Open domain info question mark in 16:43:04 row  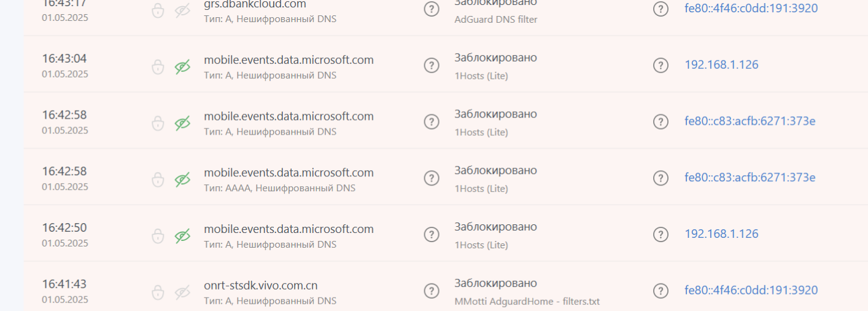pyautogui.click(x=432, y=65)
